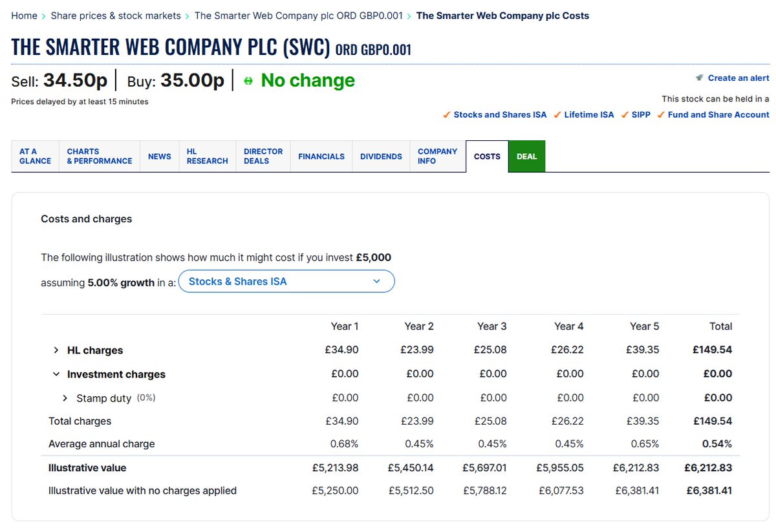Click no-charges value £5,250.00

(335, 491)
